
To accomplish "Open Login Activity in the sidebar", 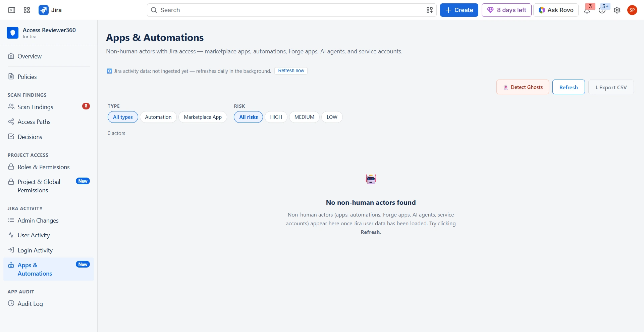I will (49, 250).
